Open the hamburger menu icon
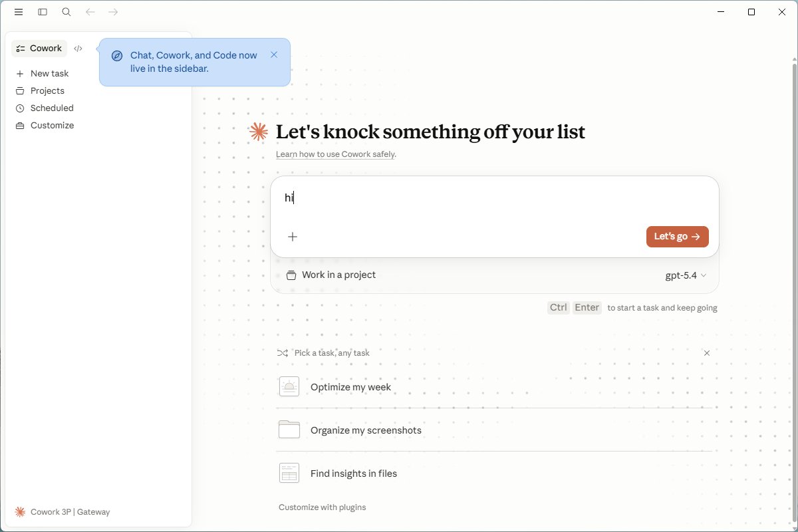798x532 pixels. pos(19,12)
